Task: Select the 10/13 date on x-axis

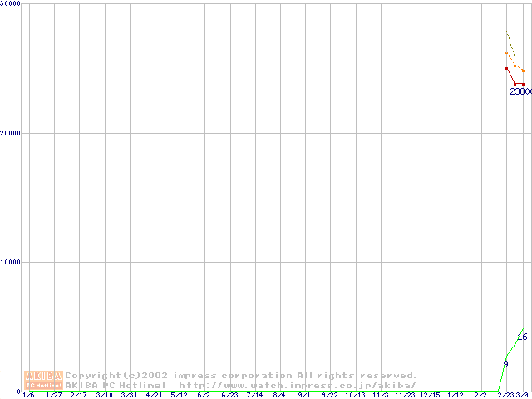Action: (355, 395)
